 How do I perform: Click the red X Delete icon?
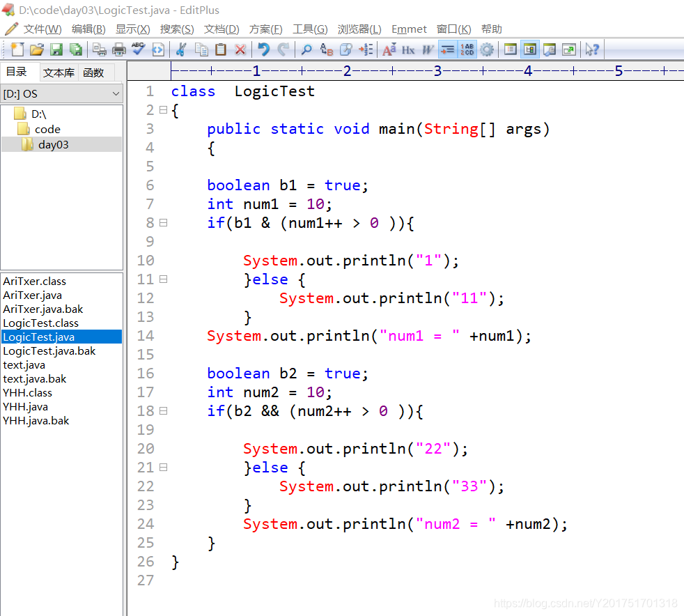[240, 49]
